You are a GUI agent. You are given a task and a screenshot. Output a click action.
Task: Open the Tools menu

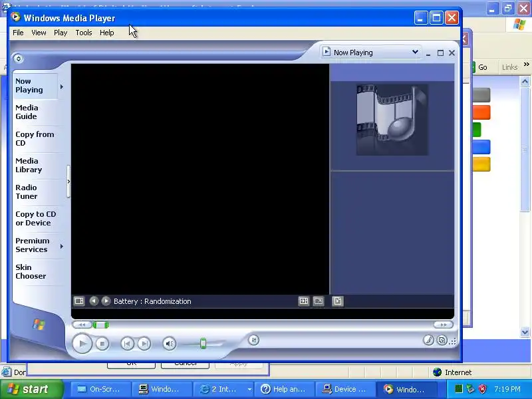84,33
